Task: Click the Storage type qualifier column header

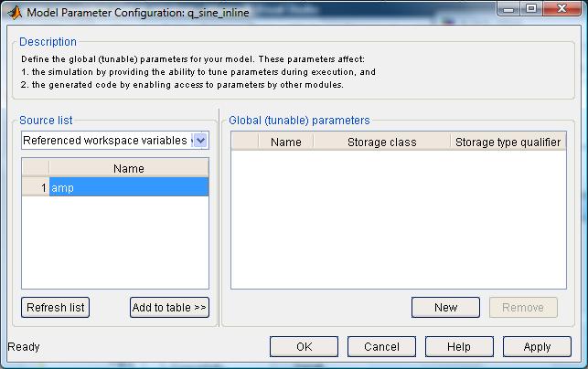Action: click(x=508, y=142)
